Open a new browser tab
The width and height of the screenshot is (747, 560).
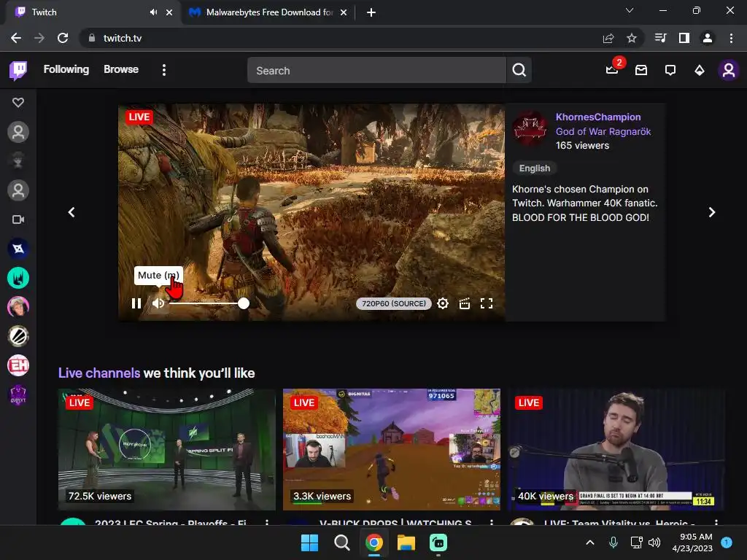coord(371,12)
